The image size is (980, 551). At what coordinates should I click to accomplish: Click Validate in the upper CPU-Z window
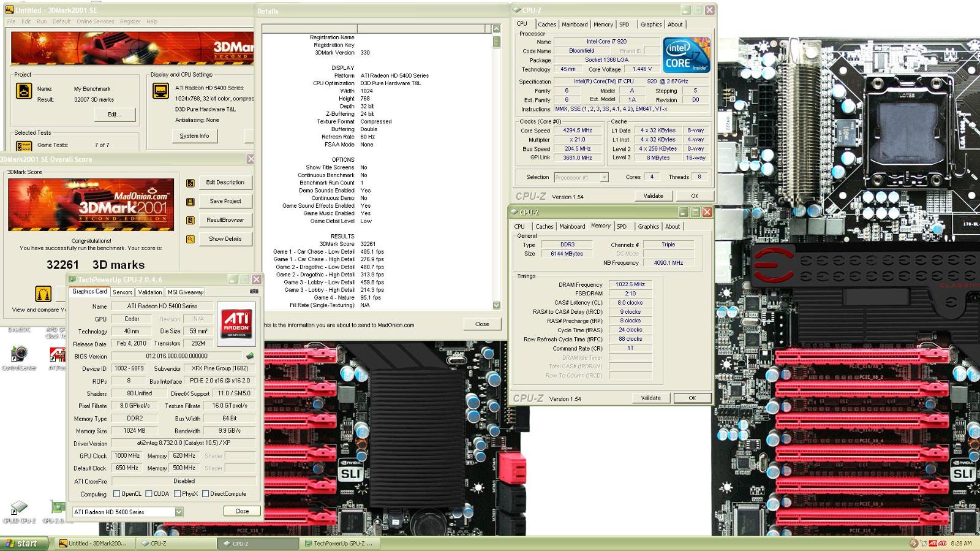tap(654, 196)
